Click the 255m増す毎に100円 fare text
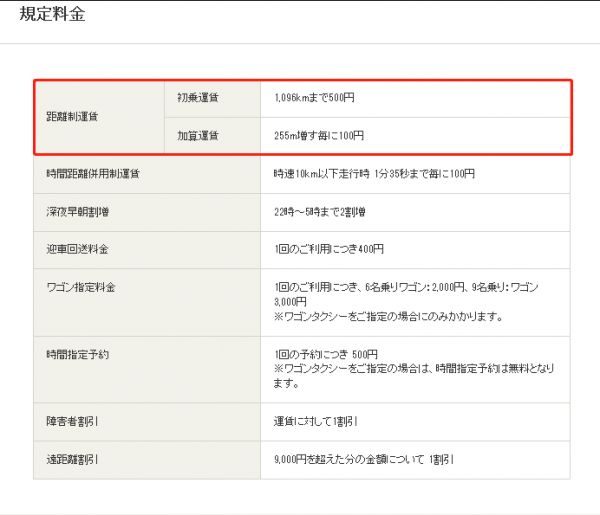 click(318, 135)
